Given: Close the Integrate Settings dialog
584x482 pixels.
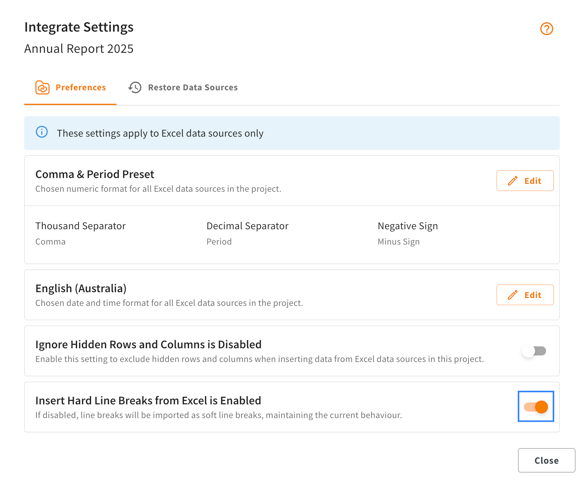Looking at the screenshot, I should [546, 461].
